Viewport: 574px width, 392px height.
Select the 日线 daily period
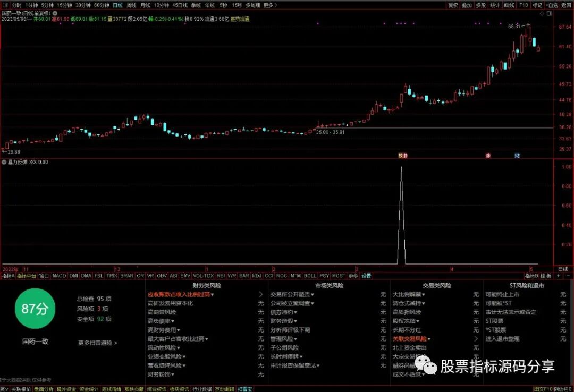(x=118, y=5)
